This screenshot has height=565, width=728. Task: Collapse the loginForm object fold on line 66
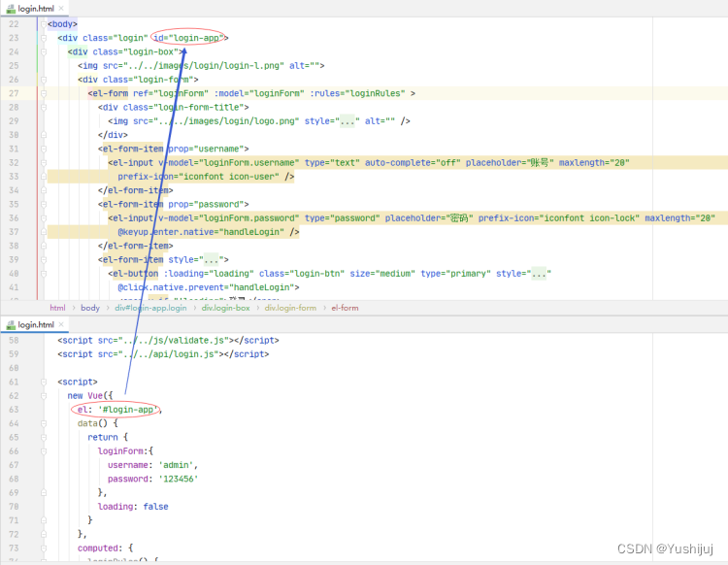[43, 451]
